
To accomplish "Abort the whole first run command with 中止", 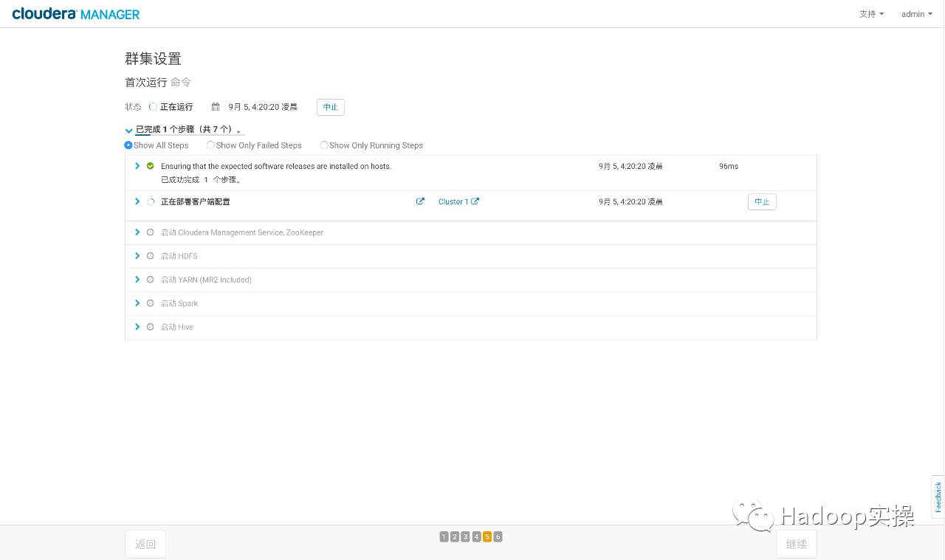I will 331,107.
